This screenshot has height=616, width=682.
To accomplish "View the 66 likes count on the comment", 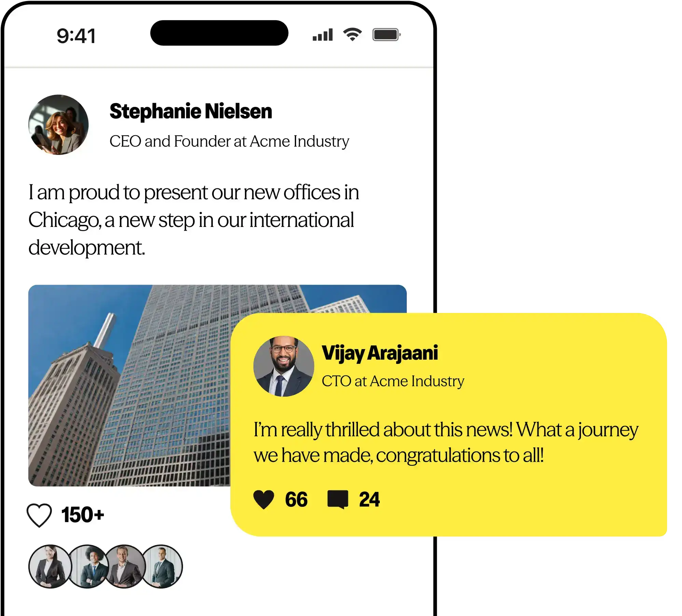I will click(296, 500).
